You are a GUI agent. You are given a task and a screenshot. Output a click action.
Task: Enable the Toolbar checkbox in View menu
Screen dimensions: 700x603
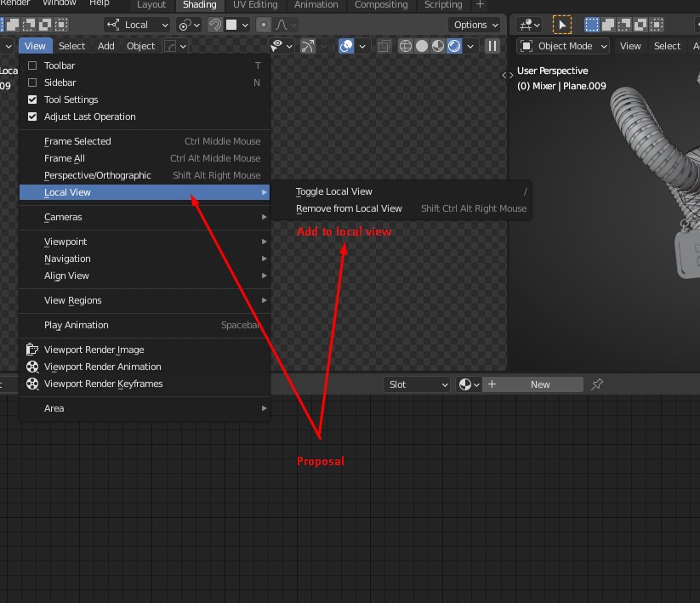[x=32, y=65]
